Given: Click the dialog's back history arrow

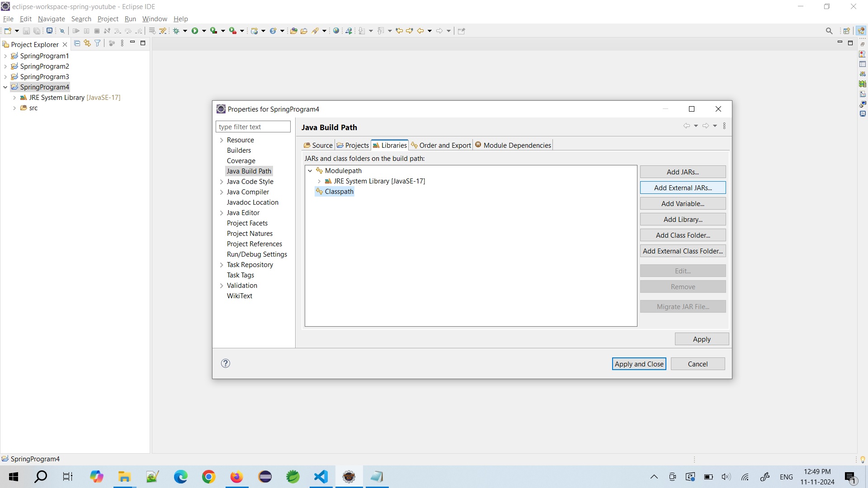Looking at the screenshot, I should tap(687, 126).
